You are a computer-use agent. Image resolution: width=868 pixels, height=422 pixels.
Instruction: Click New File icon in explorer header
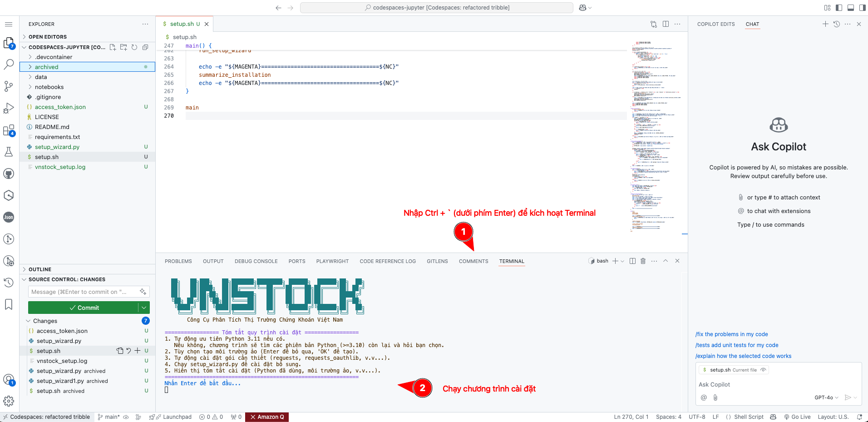[113, 47]
